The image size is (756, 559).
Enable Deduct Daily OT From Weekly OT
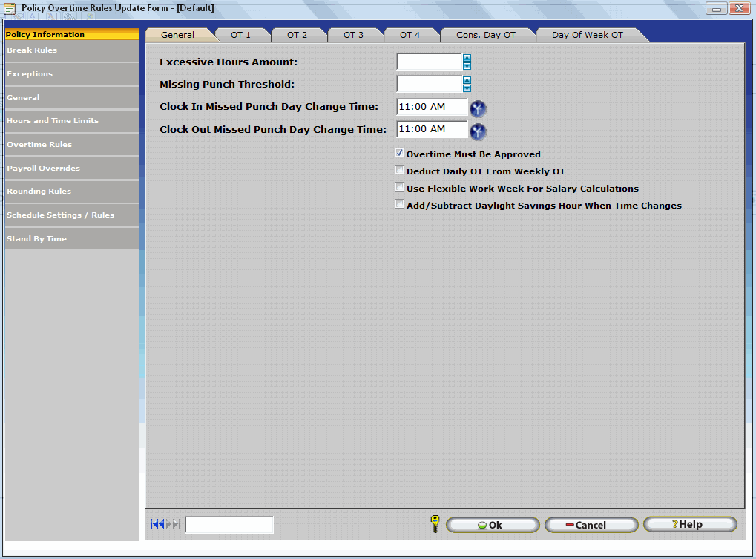click(399, 171)
